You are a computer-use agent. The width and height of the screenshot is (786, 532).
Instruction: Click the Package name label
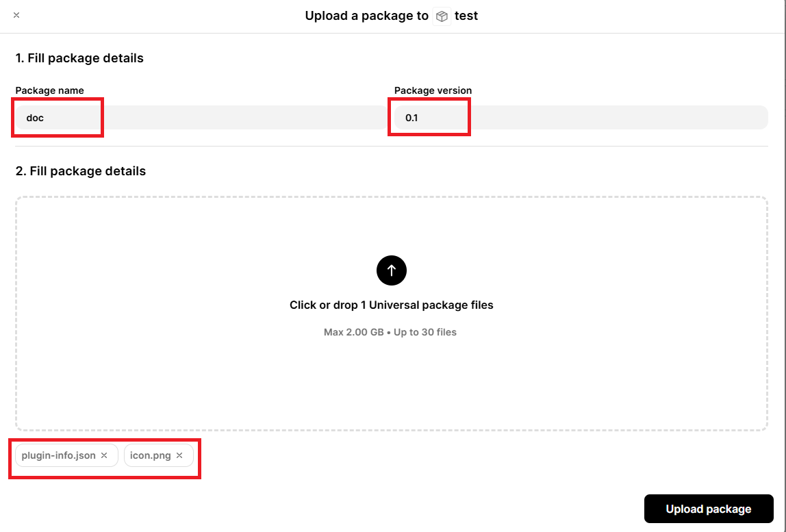[50, 90]
